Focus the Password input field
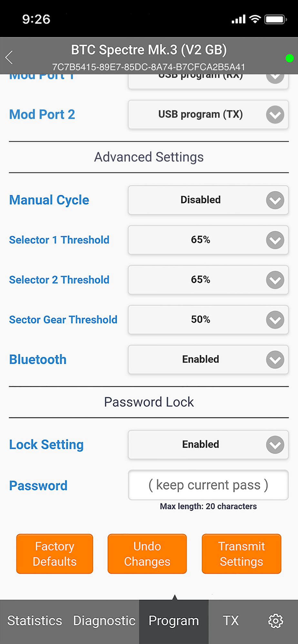The image size is (298, 644). (x=208, y=485)
